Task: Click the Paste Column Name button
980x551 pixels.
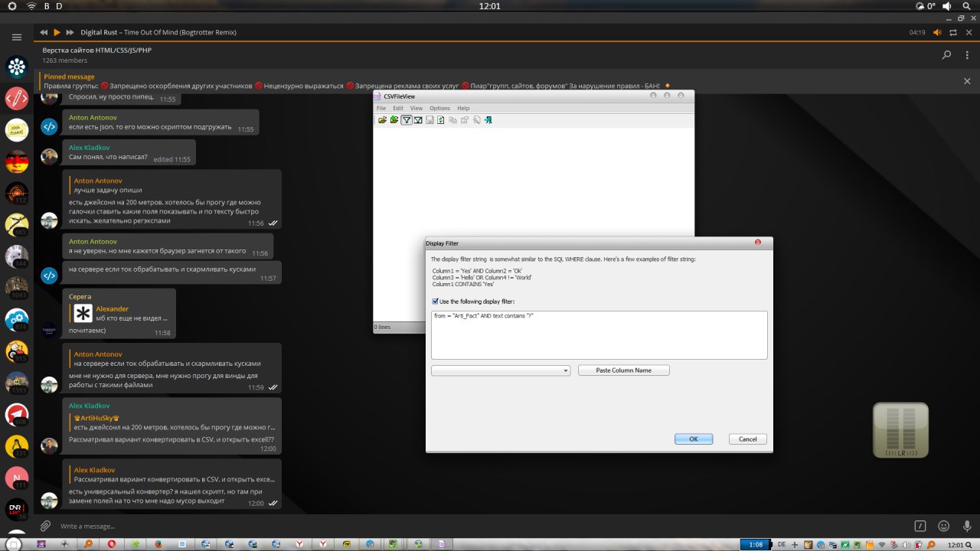Action: tap(623, 370)
